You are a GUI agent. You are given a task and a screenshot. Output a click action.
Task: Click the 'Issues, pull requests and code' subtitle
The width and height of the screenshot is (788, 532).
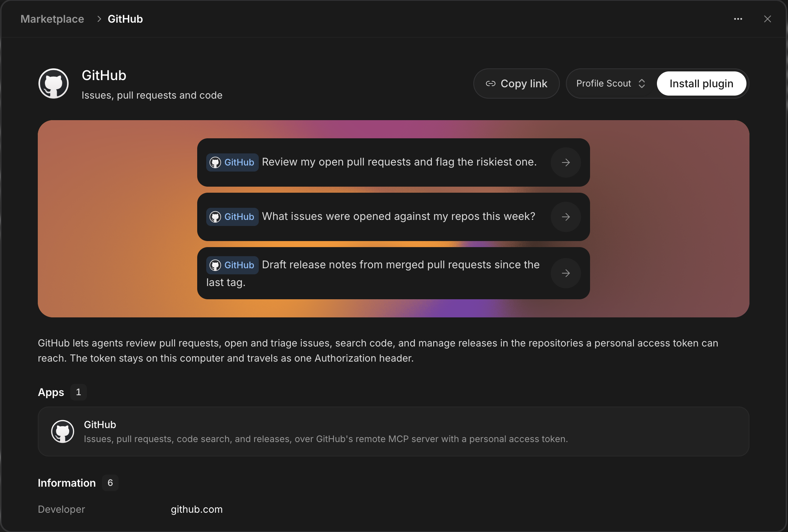click(152, 95)
